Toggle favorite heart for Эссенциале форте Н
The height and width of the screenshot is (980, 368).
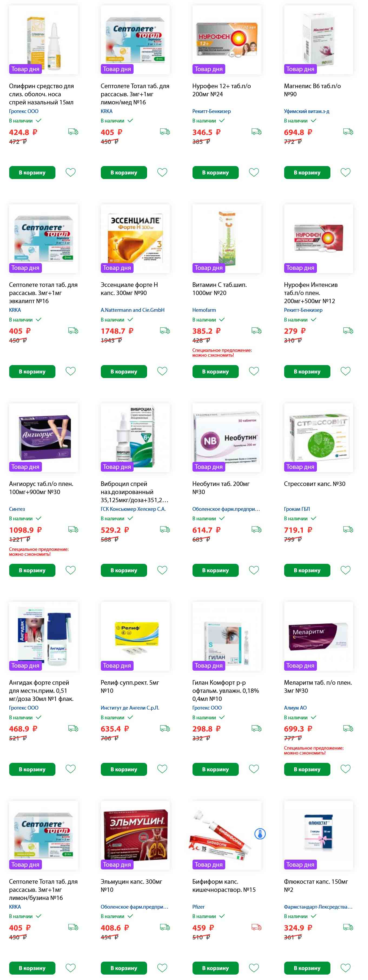pyautogui.click(x=162, y=371)
